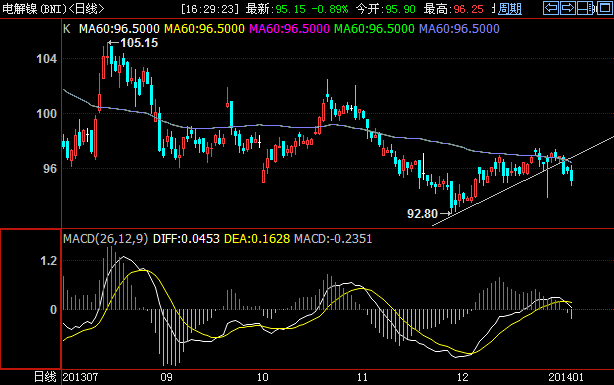The width and height of the screenshot is (614, 385).
Task: Click the 1.2 MACD axis label
Action: click(x=49, y=261)
